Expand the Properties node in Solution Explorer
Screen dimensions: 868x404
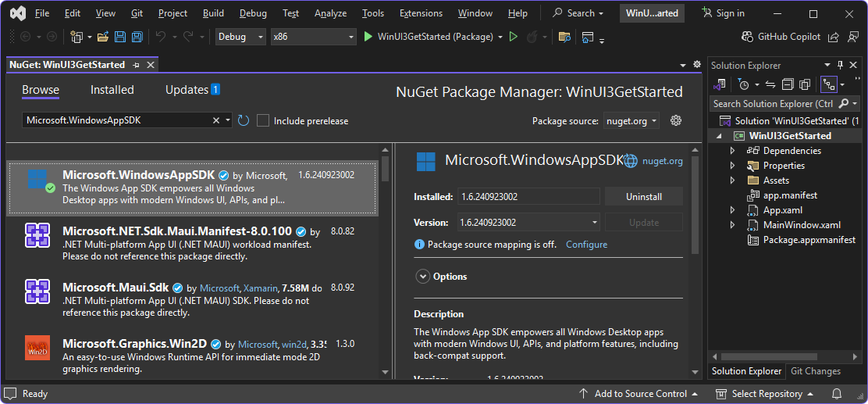(732, 166)
